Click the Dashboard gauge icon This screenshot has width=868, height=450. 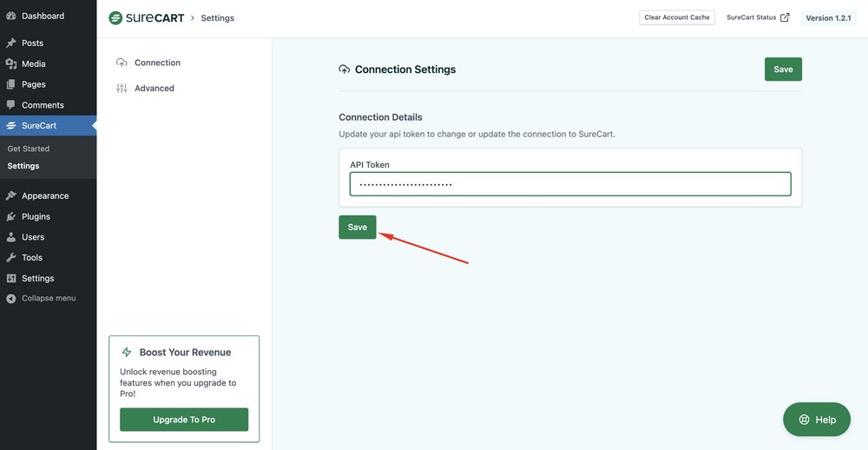click(x=10, y=16)
